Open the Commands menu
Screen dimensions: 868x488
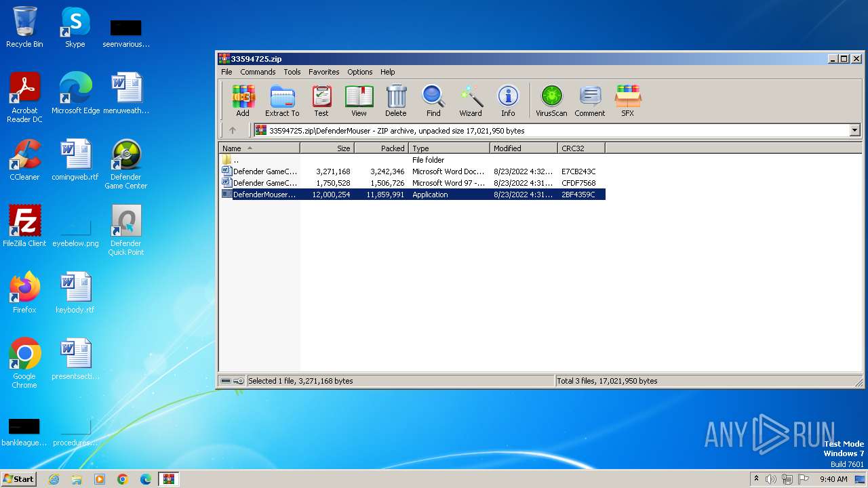258,72
